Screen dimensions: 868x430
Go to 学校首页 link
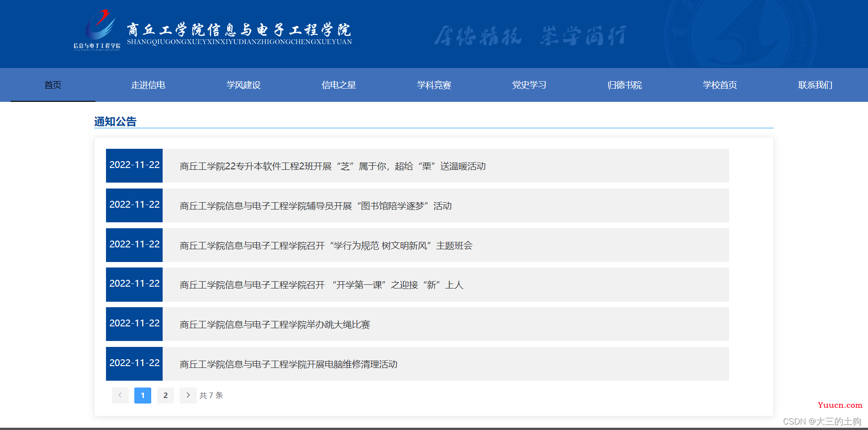(720, 85)
